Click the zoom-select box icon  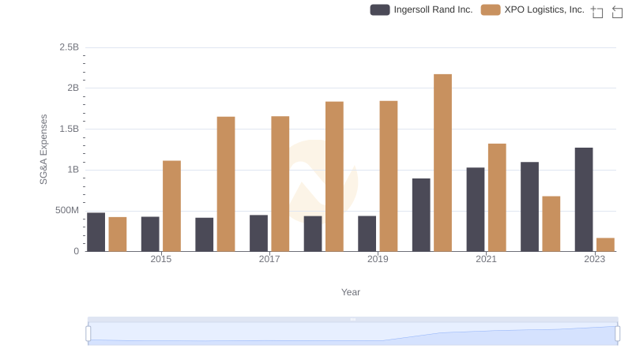click(x=597, y=12)
